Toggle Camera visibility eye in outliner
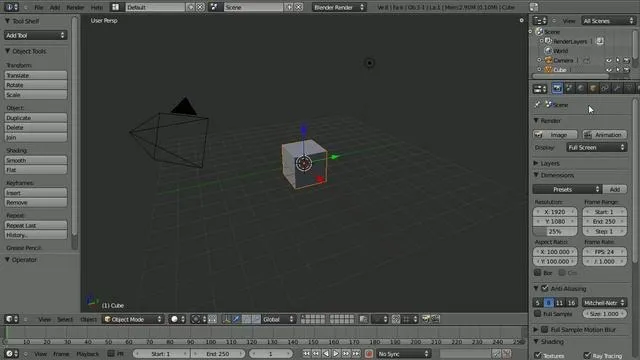 tap(609, 60)
